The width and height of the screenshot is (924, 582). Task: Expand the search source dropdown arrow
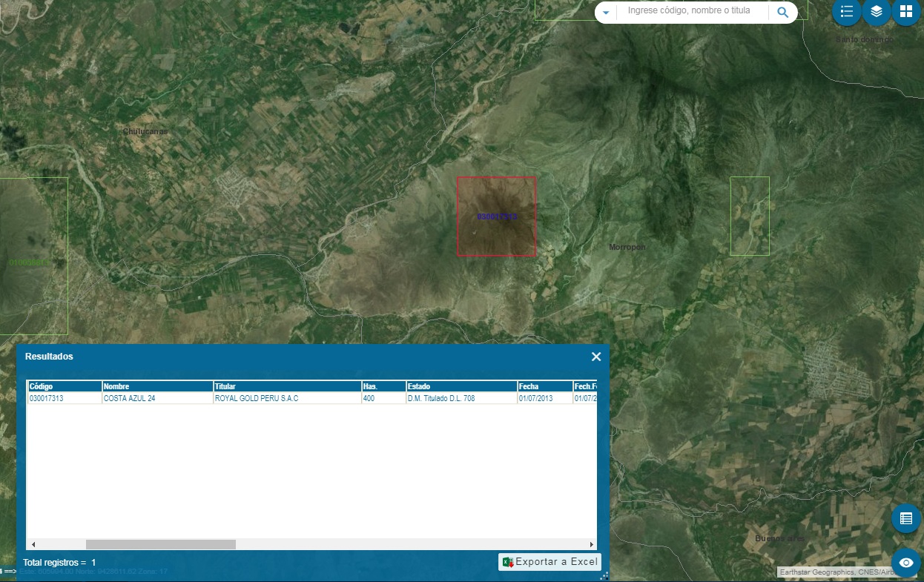pyautogui.click(x=606, y=13)
